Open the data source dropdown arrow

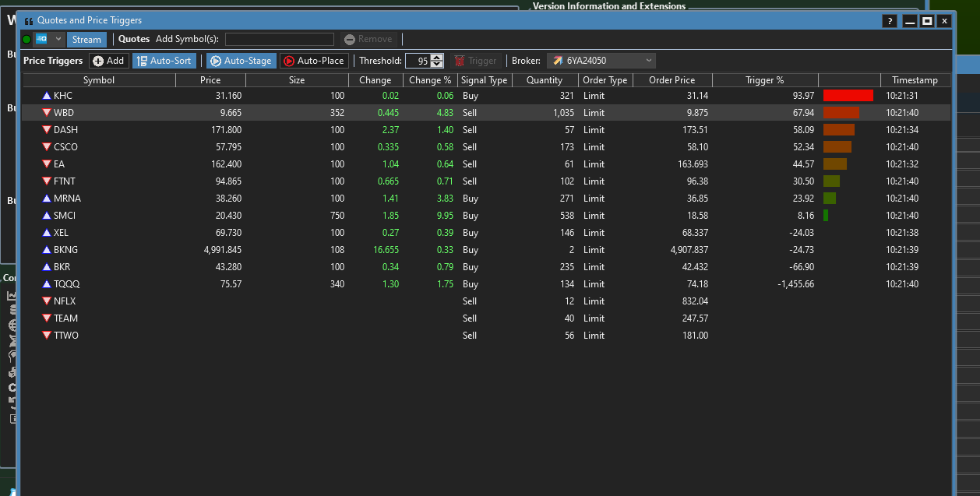(x=58, y=39)
